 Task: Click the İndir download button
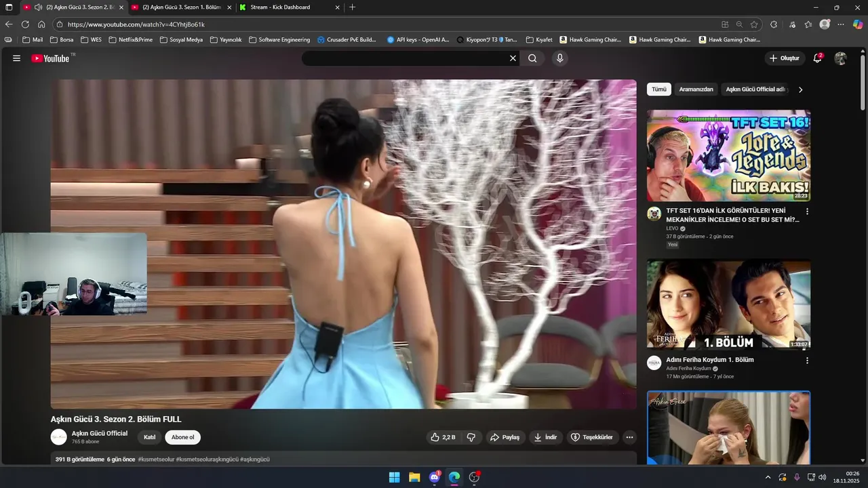545,437
